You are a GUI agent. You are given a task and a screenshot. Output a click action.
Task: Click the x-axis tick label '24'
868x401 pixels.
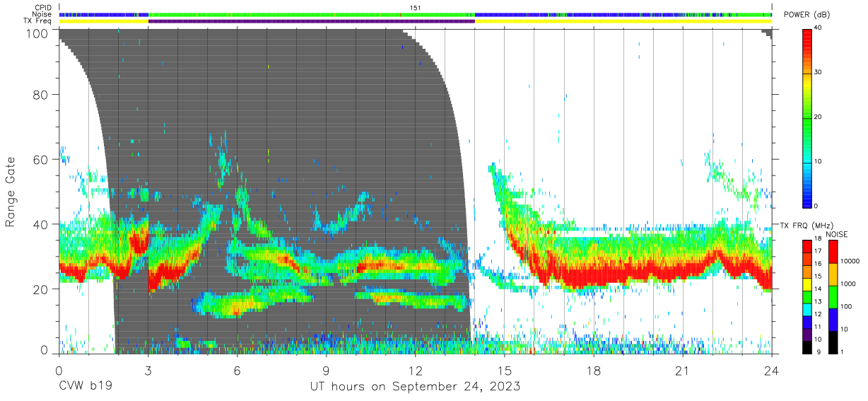point(772,371)
